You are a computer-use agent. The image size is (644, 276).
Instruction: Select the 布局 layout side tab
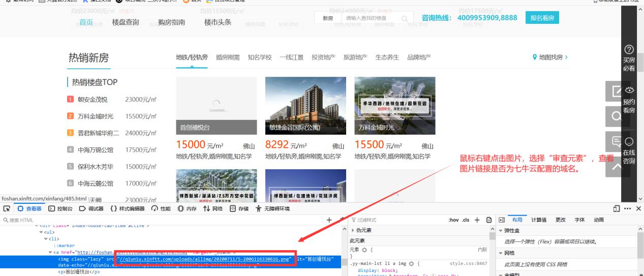[517, 220]
